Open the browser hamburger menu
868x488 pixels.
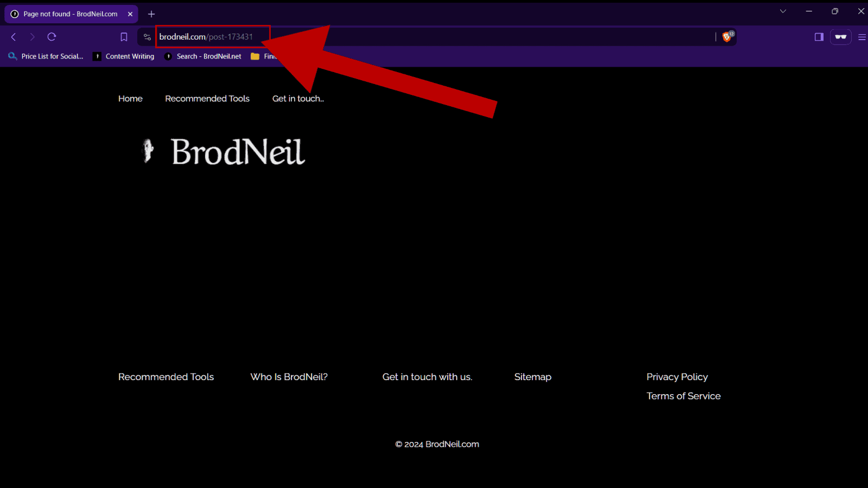861,37
